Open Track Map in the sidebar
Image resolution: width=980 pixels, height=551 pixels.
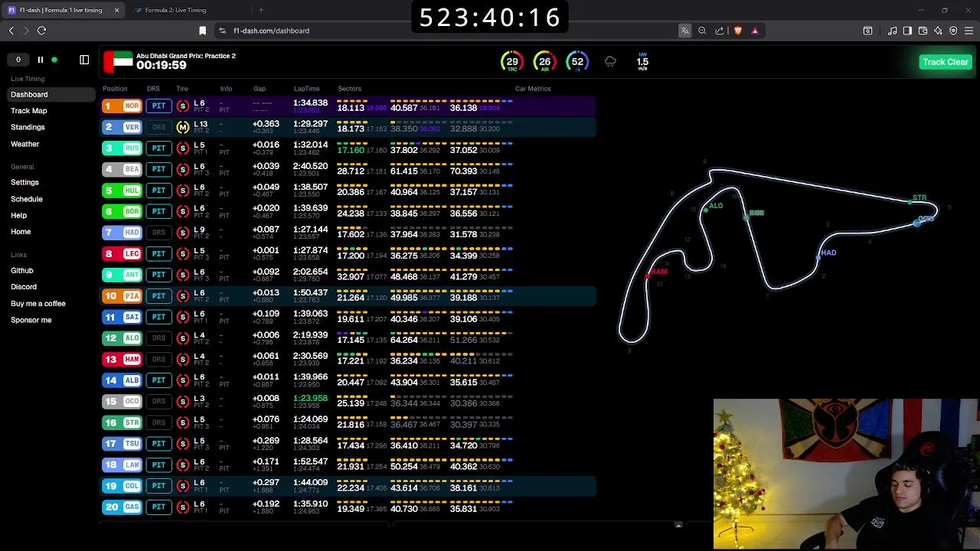(29, 111)
